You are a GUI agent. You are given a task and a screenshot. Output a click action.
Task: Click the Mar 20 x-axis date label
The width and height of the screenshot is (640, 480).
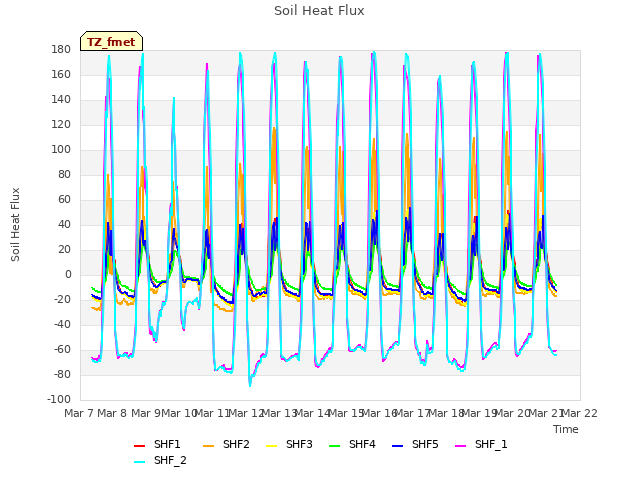click(513, 413)
